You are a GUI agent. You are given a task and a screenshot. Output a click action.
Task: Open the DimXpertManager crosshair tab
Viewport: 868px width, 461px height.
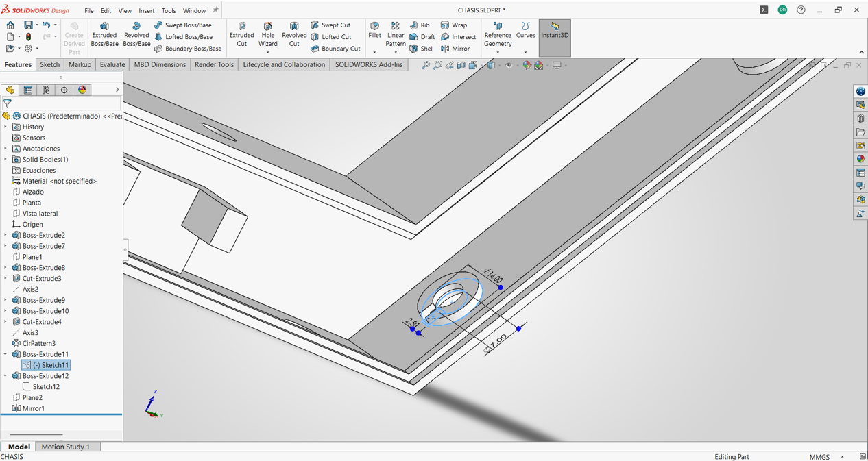64,90
